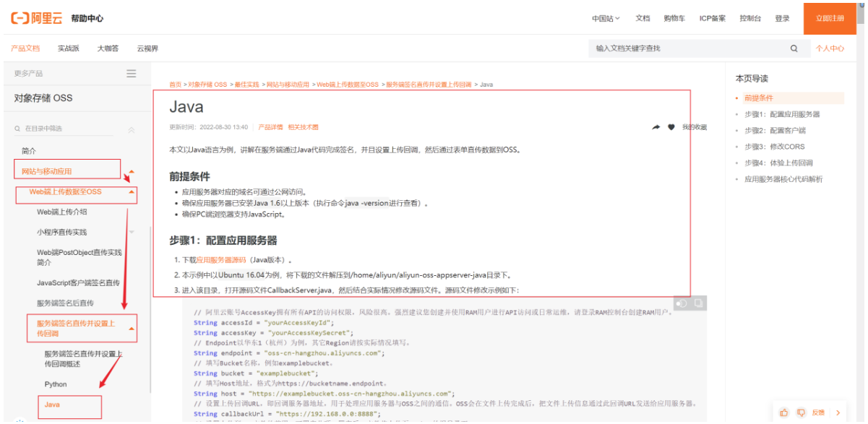Click the 帮助中心 header title
868x424 pixels.
(x=86, y=19)
